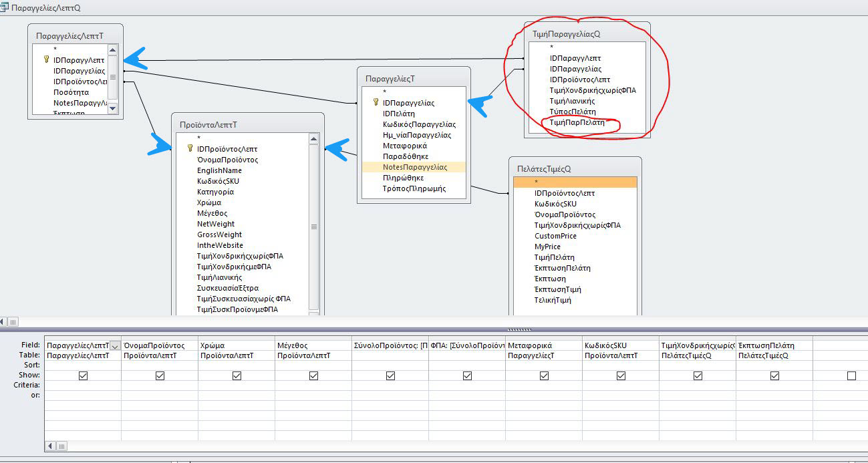Image resolution: width=868 pixels, height=463 pixels.
Task: Click the left arrow of the design grid's horizontal scrollbar
Action: coord(50,446)
